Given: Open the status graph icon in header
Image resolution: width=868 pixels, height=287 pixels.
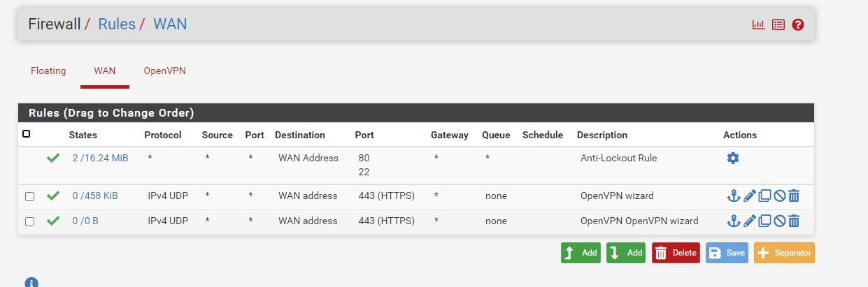Looking at the screenshot, I should [x=758, y=24].
